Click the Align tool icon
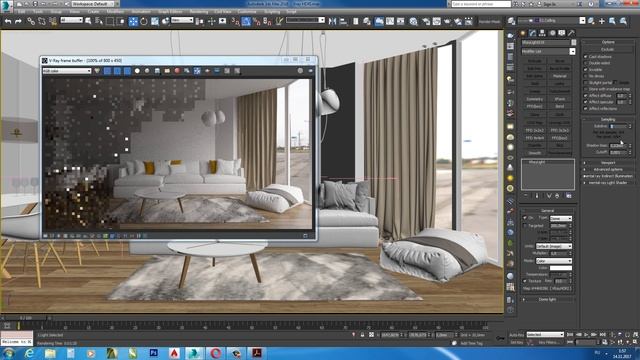640x360 pixels. click(x=343, y=21)
